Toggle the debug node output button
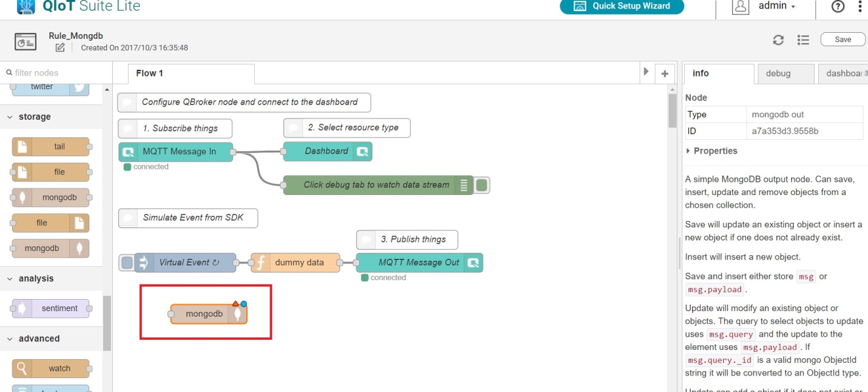 tap(482, 185)
